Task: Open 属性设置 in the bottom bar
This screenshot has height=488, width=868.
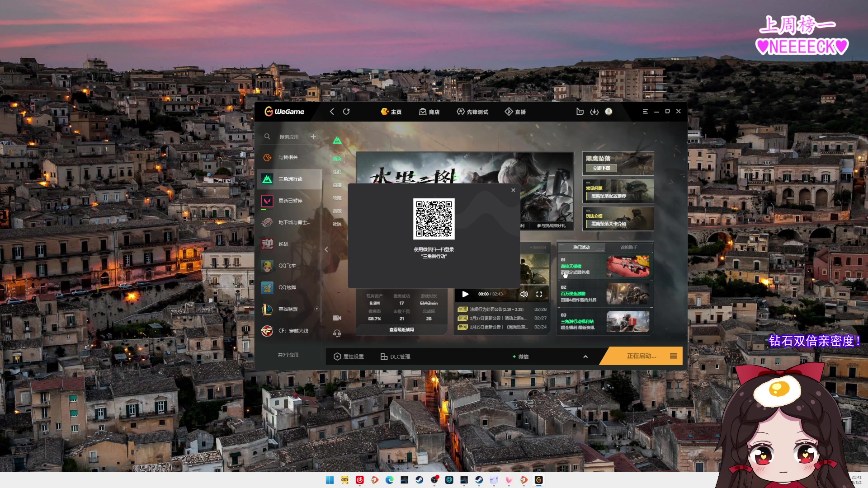Action: point(349,357)
